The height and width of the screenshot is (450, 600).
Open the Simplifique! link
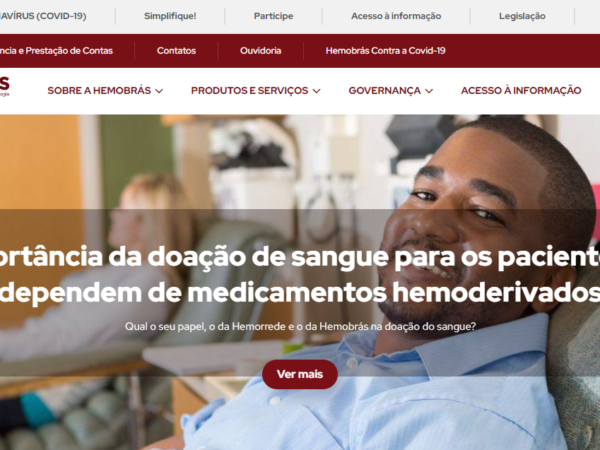[170, 16]
